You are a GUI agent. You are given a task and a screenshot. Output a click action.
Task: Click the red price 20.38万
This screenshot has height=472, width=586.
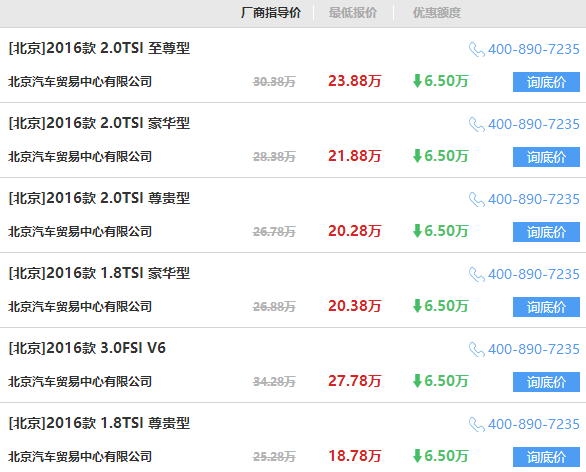[355, 306]
